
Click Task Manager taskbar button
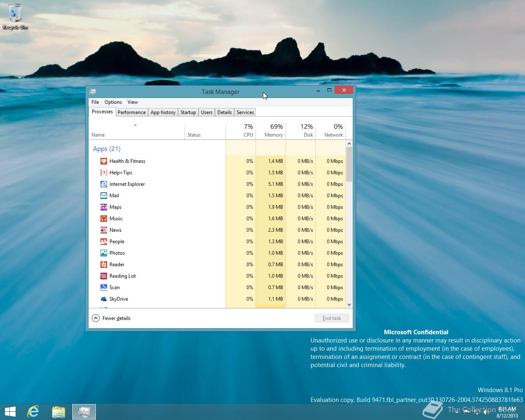(84, 411)
